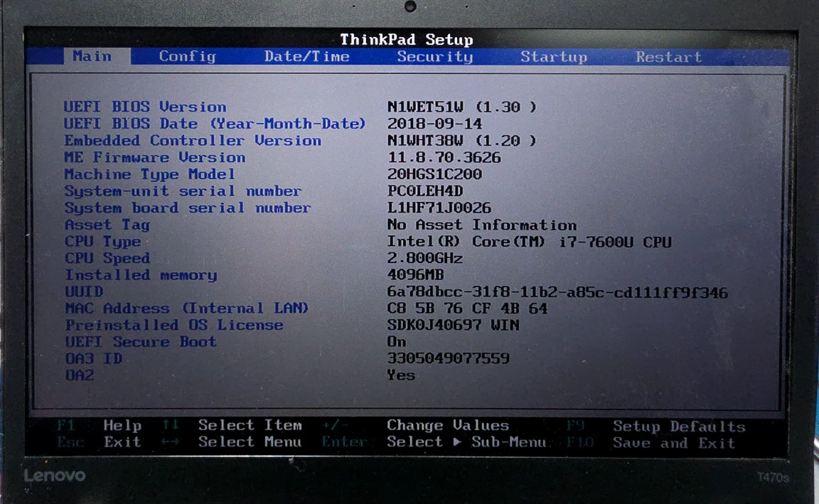Viewport: 819px width, 504px height.
Task: Select license value SDK0J40697 WIN
Action: point(454,325)
